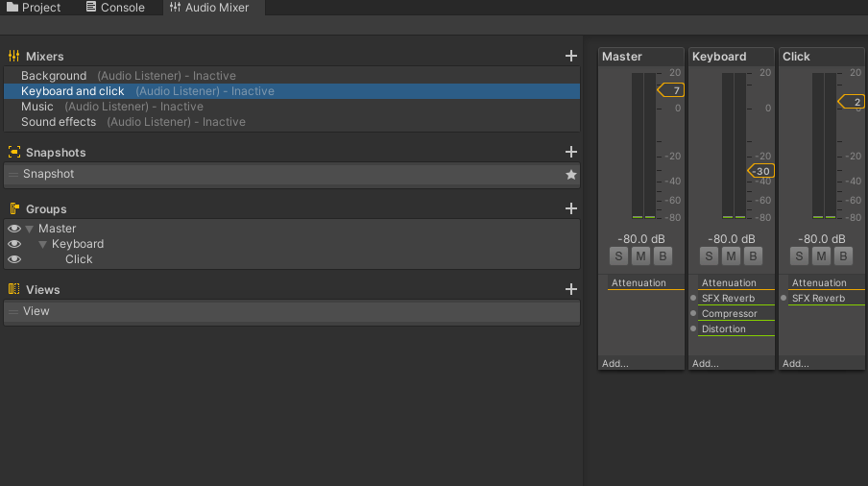This screenshot has width=868, height=486.
Task: Click the drag handle on View row
Action: click(x=13, y=311)
